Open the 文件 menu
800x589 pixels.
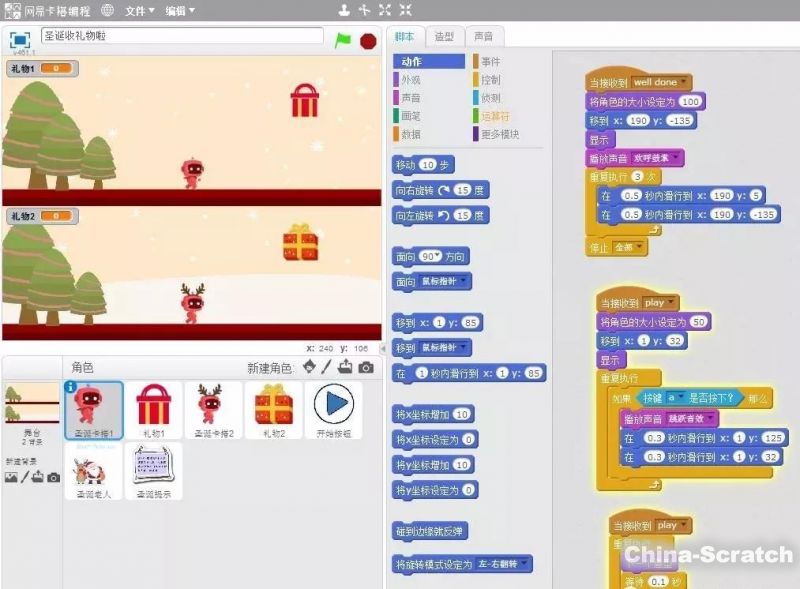pos(140,10)
